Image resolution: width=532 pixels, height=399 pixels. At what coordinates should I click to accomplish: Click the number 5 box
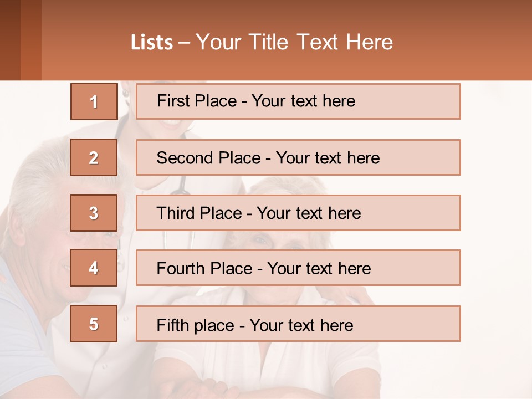coord(94,324)
